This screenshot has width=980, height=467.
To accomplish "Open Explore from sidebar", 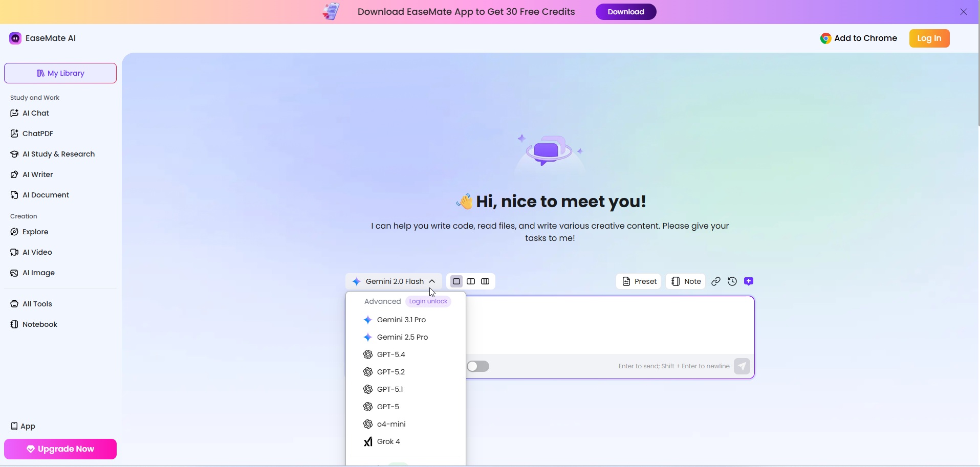I will [x=29, y=232].
